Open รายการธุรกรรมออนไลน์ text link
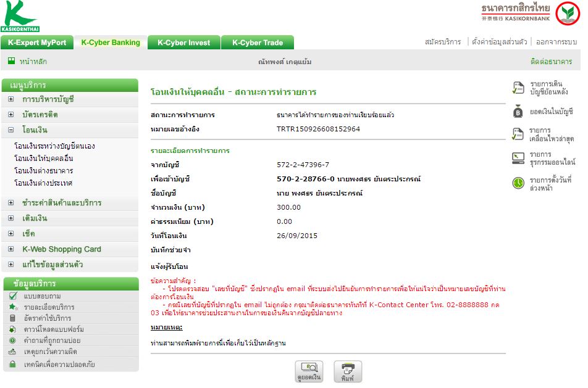Viewport: 588px width, 388px height. pyautogui.click(x=552, y=158)
